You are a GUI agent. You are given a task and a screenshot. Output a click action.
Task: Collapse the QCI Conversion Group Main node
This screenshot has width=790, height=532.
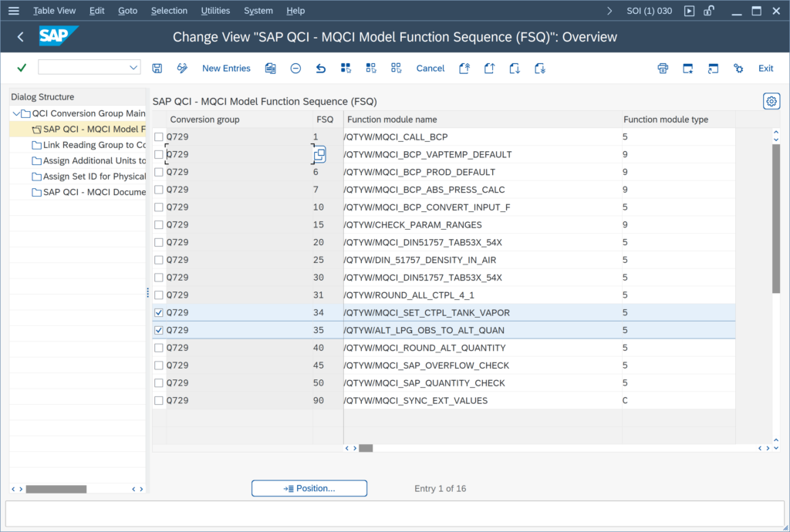coord(16,113)
